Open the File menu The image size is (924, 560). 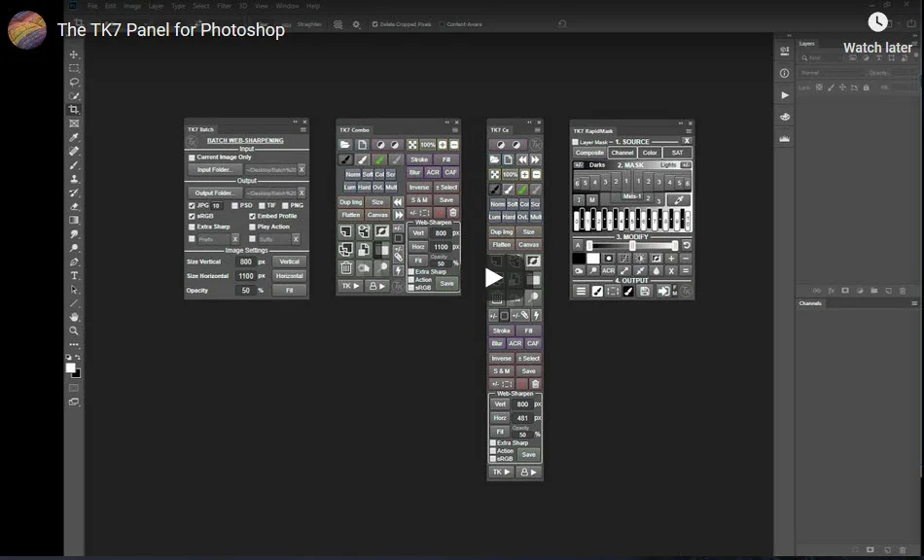[x=92, y=6]
